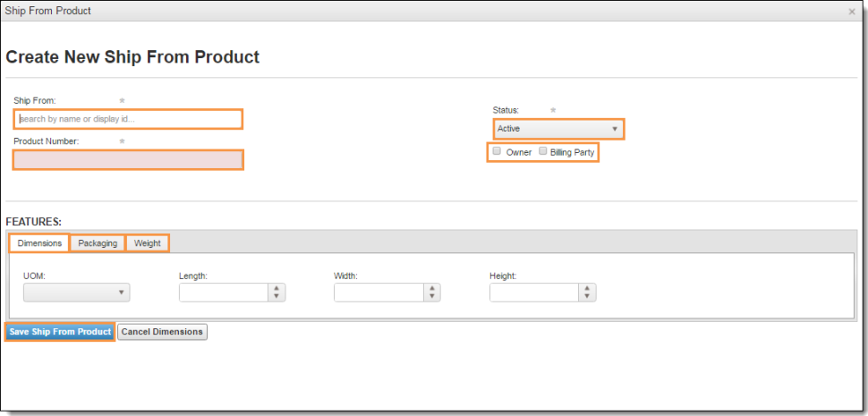This screenshot has height=416, width=868.
Task: Focus the Ship From search field
Action: 128,119
